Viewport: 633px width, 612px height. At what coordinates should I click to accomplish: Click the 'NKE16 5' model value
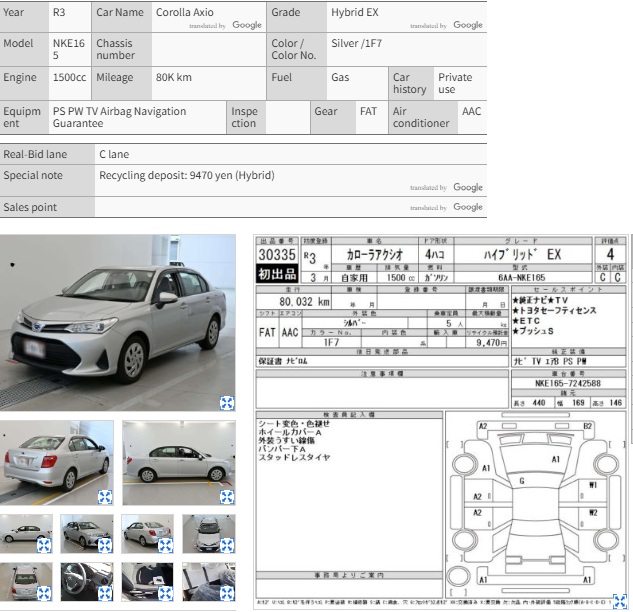69,49
